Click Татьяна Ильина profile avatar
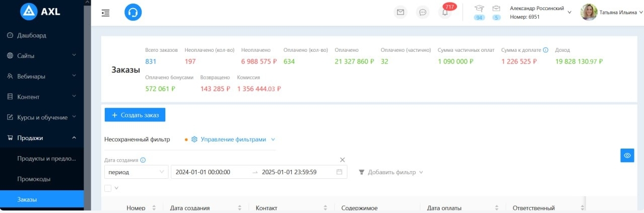The width and height of the screenshot is (644, 213). coord(589,12)
